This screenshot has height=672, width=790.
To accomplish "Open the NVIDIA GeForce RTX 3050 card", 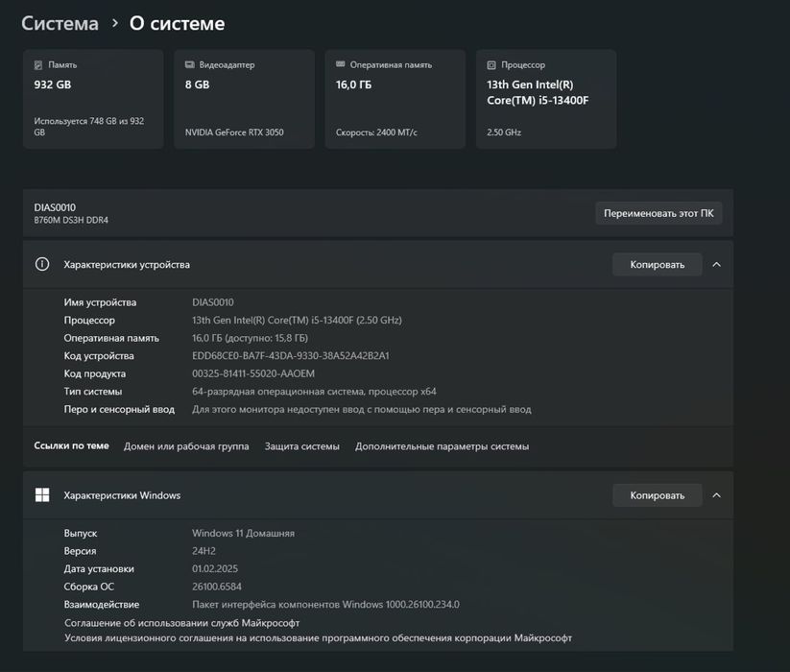I will click(244, 100).
